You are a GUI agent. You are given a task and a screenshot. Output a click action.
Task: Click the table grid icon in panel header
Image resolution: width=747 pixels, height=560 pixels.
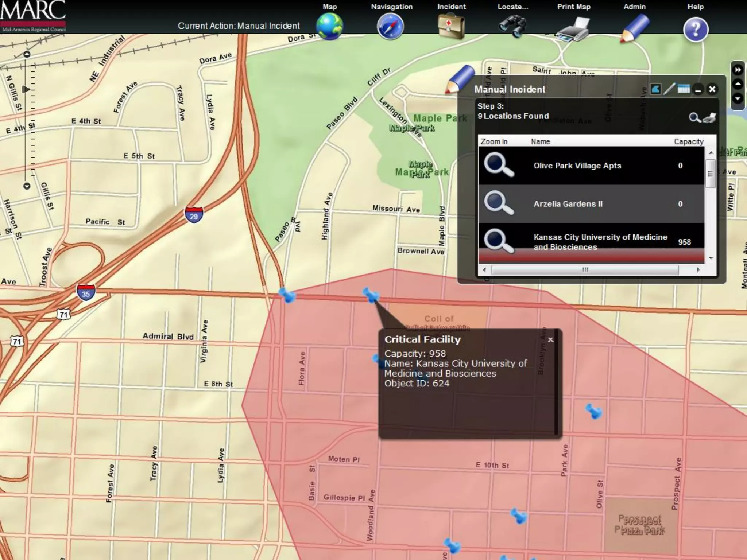point(684,89)
